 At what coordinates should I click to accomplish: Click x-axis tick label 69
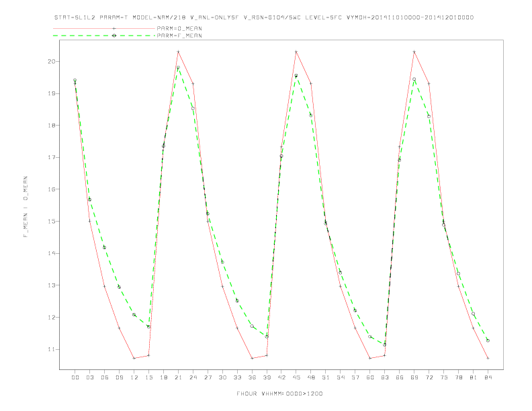point(414,377)
